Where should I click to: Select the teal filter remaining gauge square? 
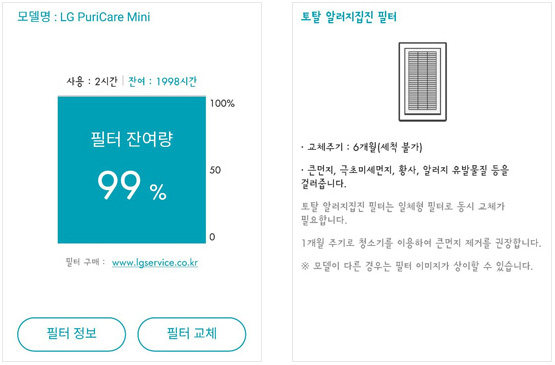coord(132,170)
